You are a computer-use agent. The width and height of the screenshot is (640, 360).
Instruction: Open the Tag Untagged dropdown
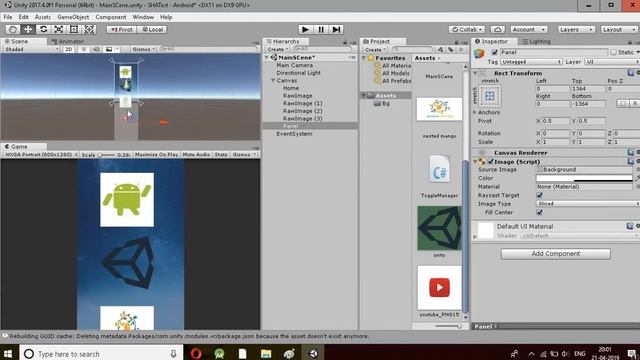[x=531, y=62]
